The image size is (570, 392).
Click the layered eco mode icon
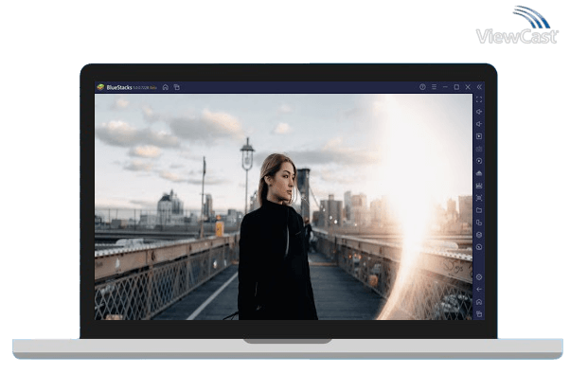[x=479, y=235]
